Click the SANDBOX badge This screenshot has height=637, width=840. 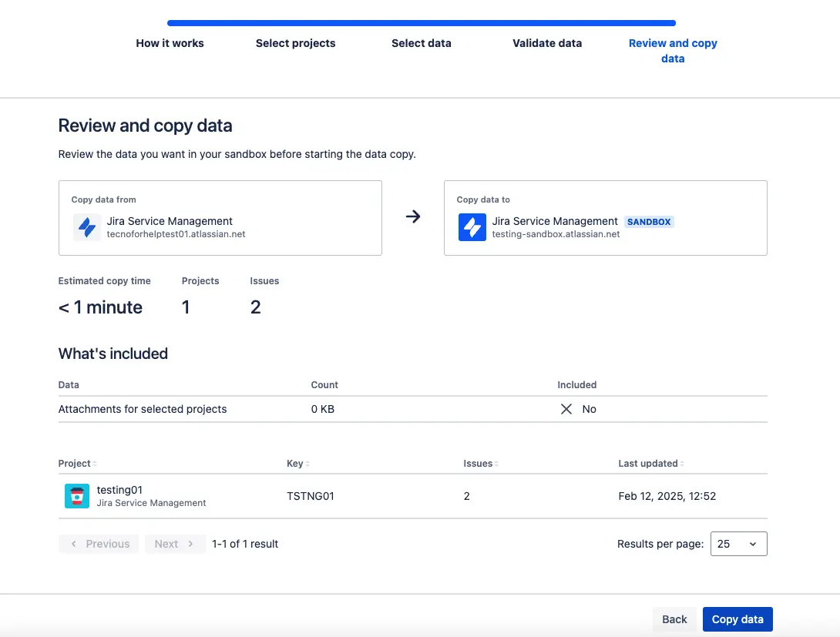649,222
